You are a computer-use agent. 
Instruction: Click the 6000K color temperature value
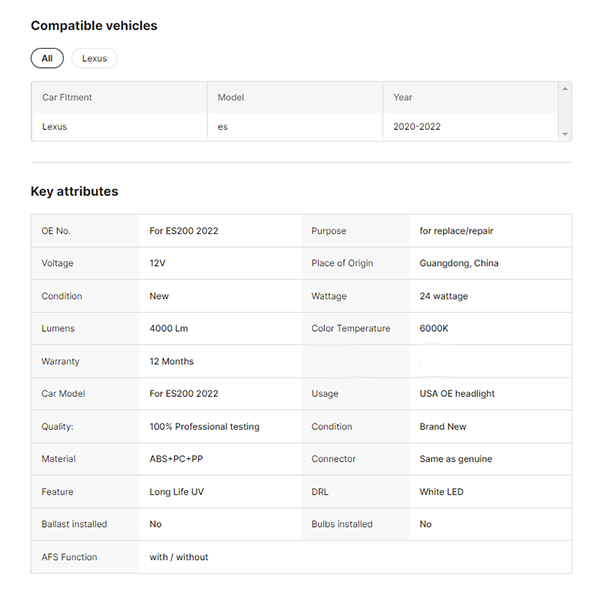pyautogui.click(x=434, y=328)
